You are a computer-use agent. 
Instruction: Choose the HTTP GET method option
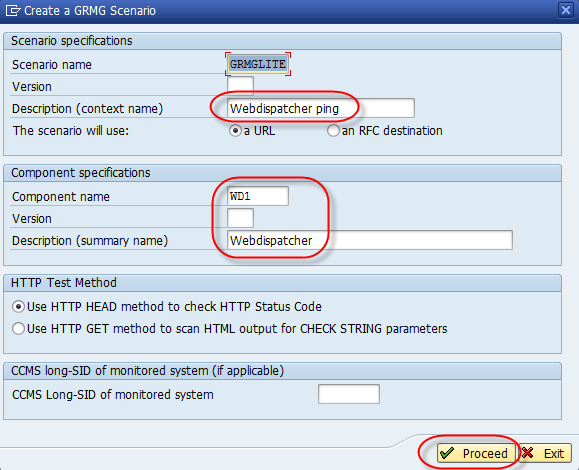coord(18,329)
